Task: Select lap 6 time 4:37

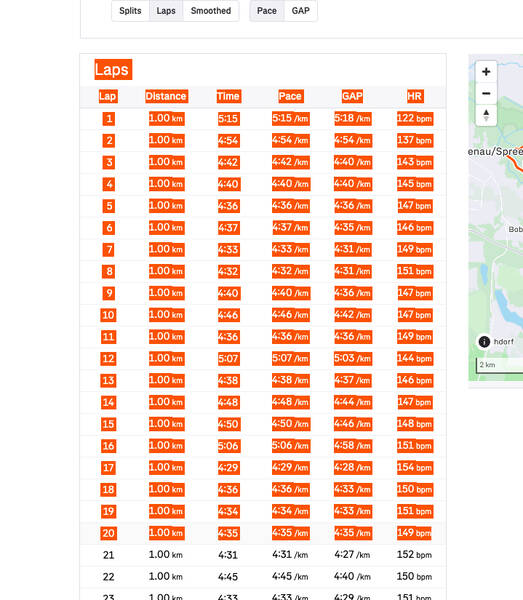Action: 228,228
